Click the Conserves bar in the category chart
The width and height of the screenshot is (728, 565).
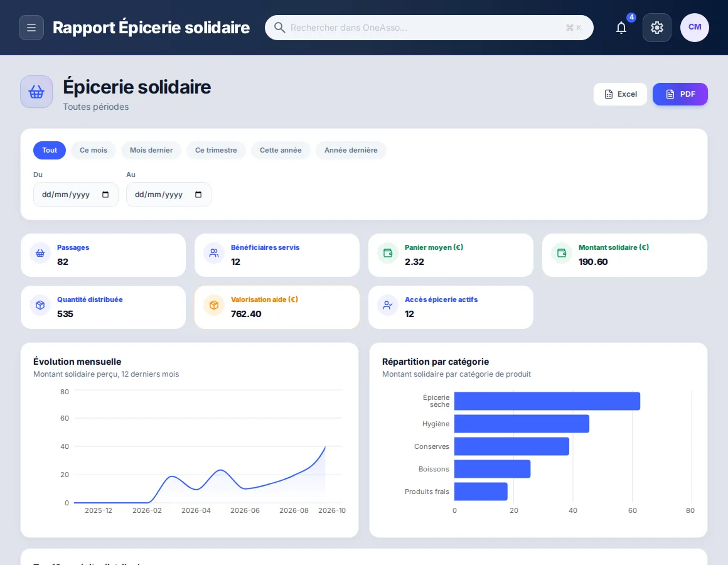[x=511, y=446]
